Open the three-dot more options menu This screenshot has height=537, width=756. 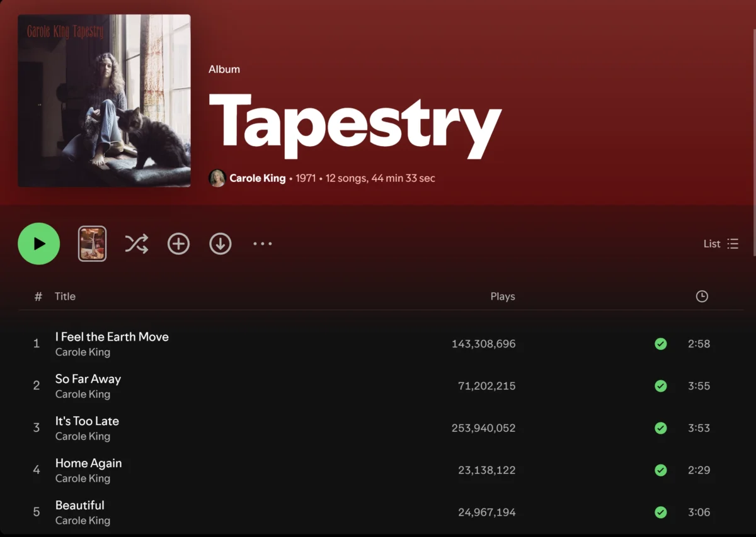(263, 244)
